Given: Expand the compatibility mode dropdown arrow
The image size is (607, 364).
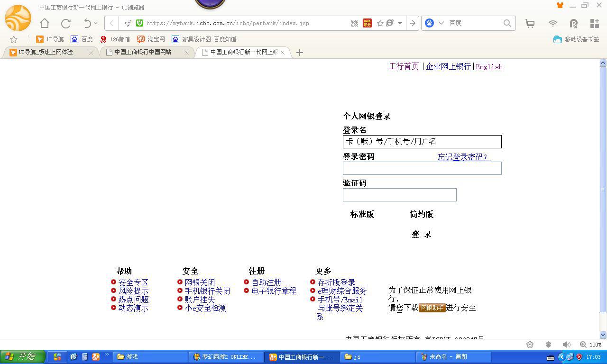Looking at the screenshot, I should click(399, 23).
